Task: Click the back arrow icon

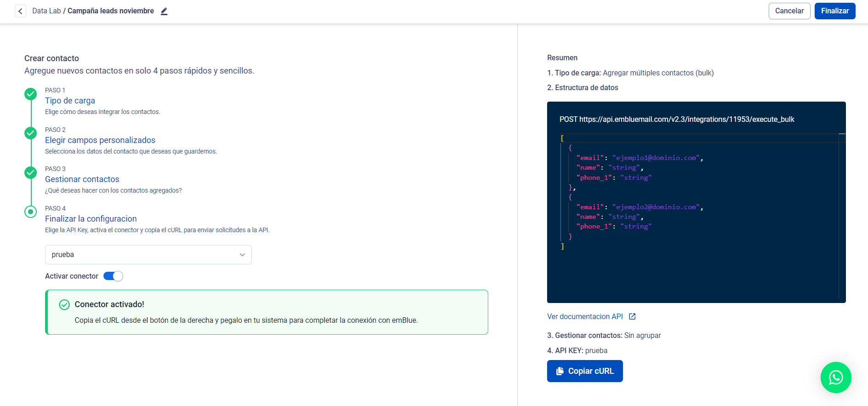Action: [x=20, y=11]
